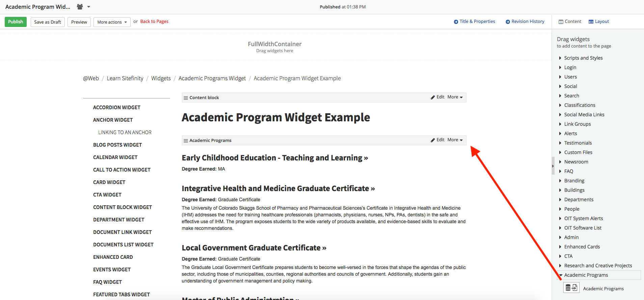Screen dimensions: 644x300
Task: Expand the Alerts widget group
Action: click(570, 133)
